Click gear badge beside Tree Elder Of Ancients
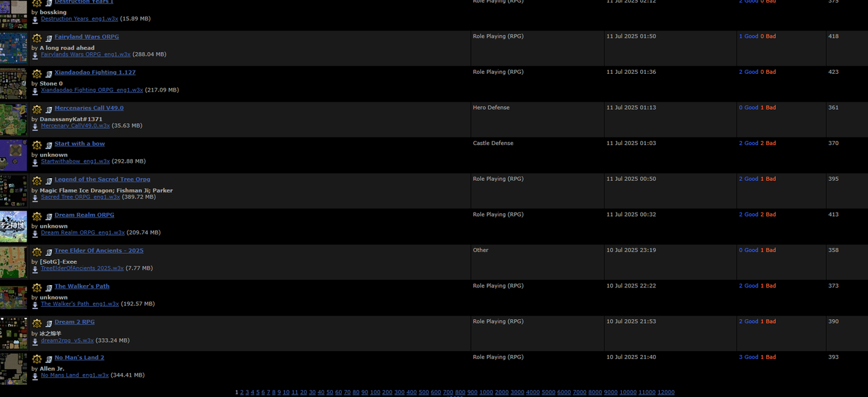Image resolution: width=868 pixels, height=397 pixels. [x=37, y=253]
